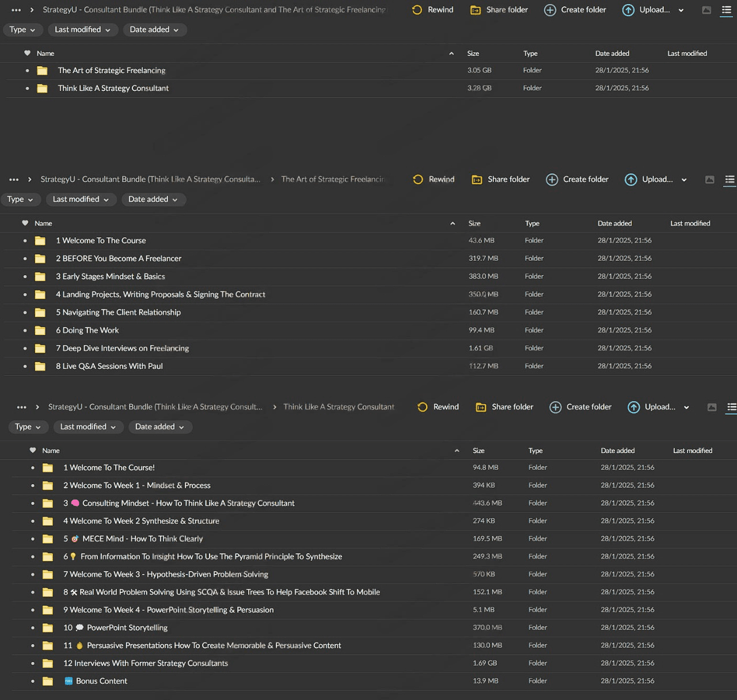The image size is (737, 700).
Task: Select 7 Deep Dive Interviews on Freelancing
Action: pyautogui.click(x=368, y=348)
